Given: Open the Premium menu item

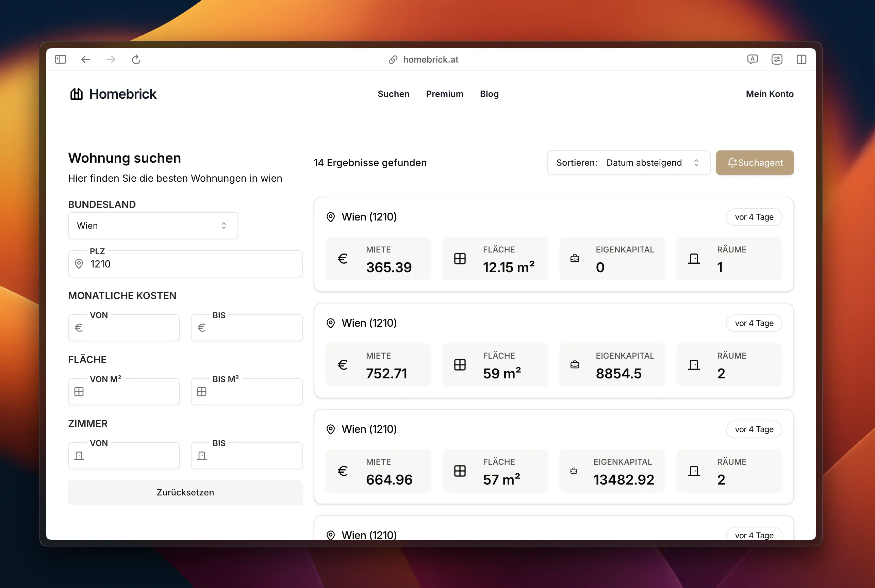Looking at the screenshot, I should (x=444, y=94).
